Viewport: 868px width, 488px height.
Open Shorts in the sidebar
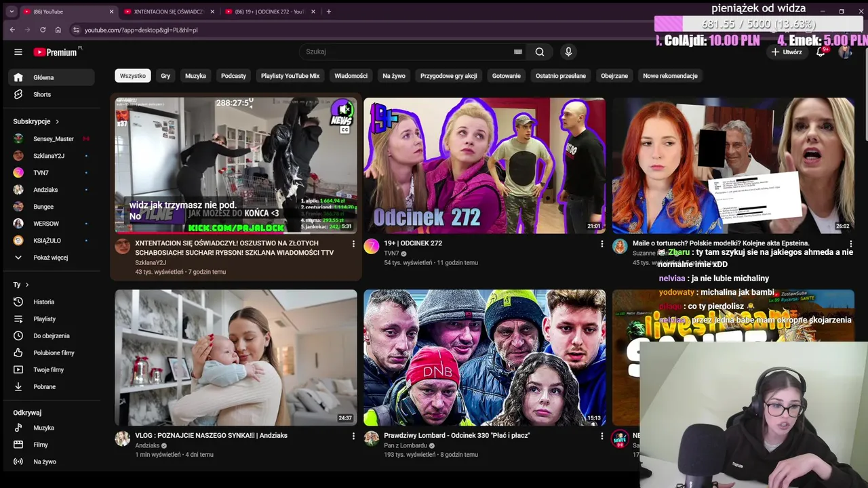(52, 94)
